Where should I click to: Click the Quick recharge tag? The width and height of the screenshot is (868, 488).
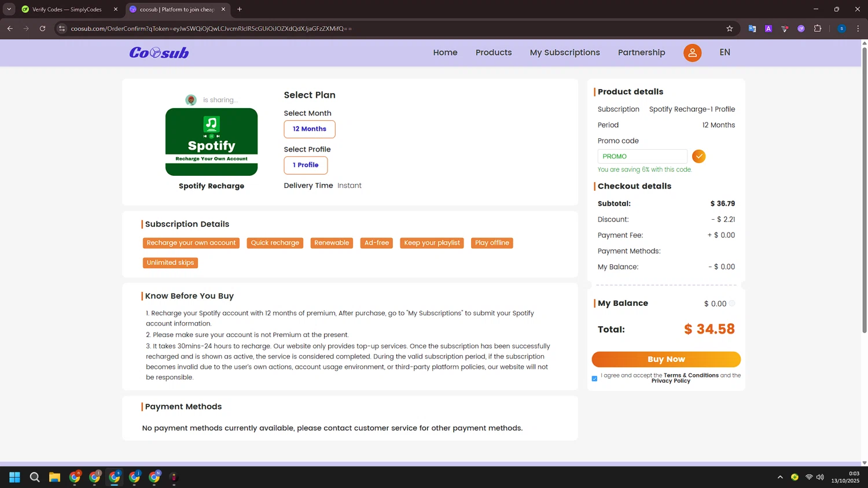click(x=275, y=243)
